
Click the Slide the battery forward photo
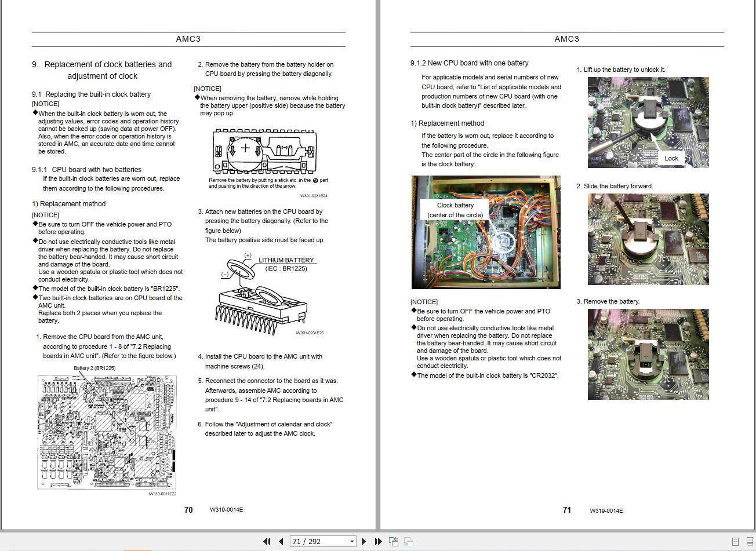(648, 239)
